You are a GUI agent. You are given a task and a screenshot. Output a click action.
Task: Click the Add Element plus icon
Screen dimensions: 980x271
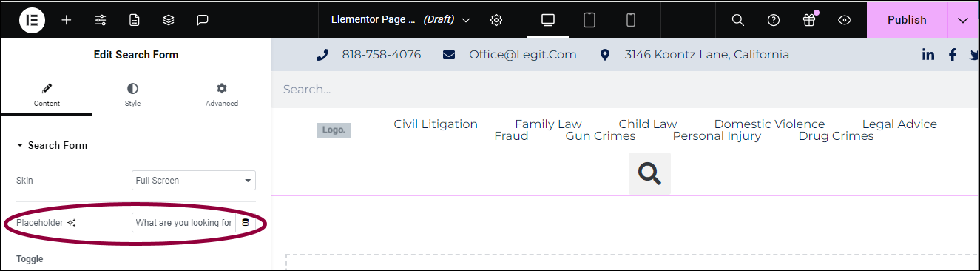[67, 20]
